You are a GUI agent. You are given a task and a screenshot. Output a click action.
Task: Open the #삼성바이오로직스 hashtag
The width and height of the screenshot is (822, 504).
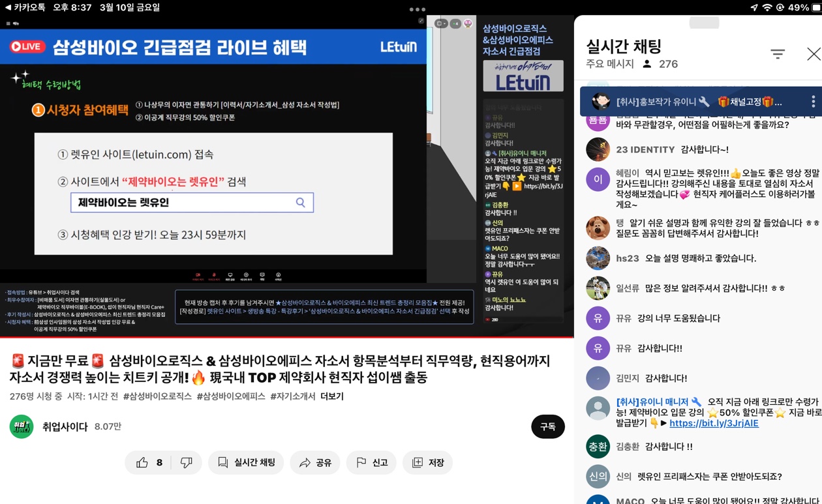point(157,396)
